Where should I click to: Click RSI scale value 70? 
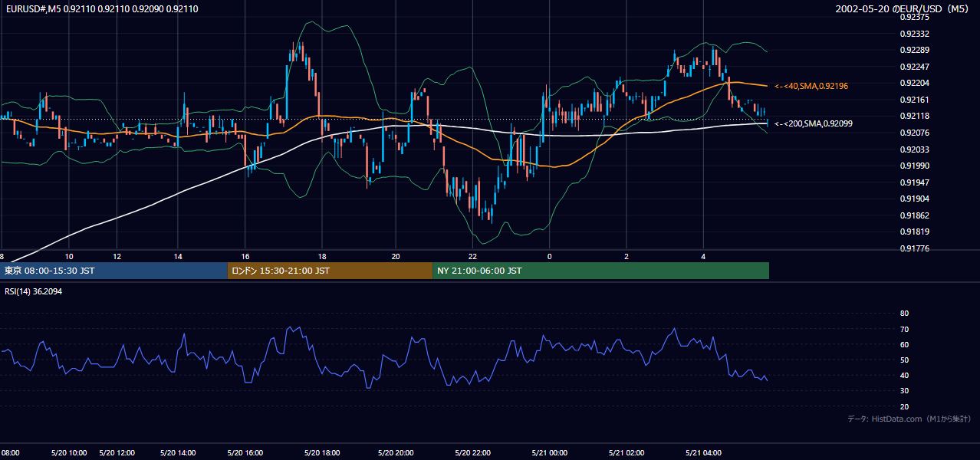tap(904, 329)
